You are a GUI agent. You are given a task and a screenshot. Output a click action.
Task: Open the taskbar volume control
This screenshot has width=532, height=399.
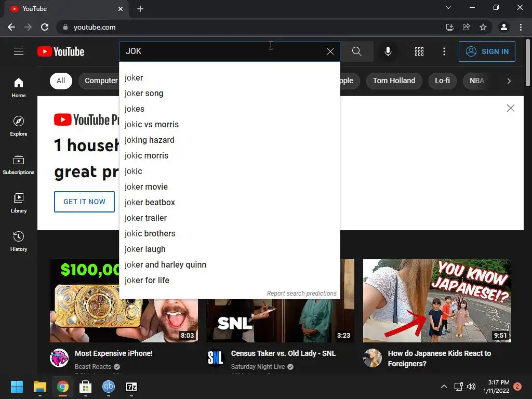tap(471, 387)
